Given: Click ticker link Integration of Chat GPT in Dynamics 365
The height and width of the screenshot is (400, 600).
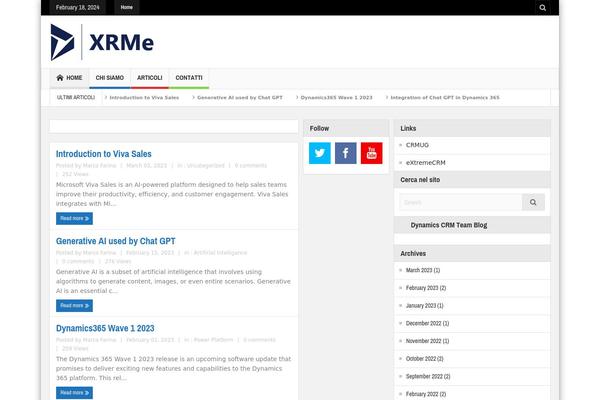Looking at the screenshot, I should click(445, 98).
